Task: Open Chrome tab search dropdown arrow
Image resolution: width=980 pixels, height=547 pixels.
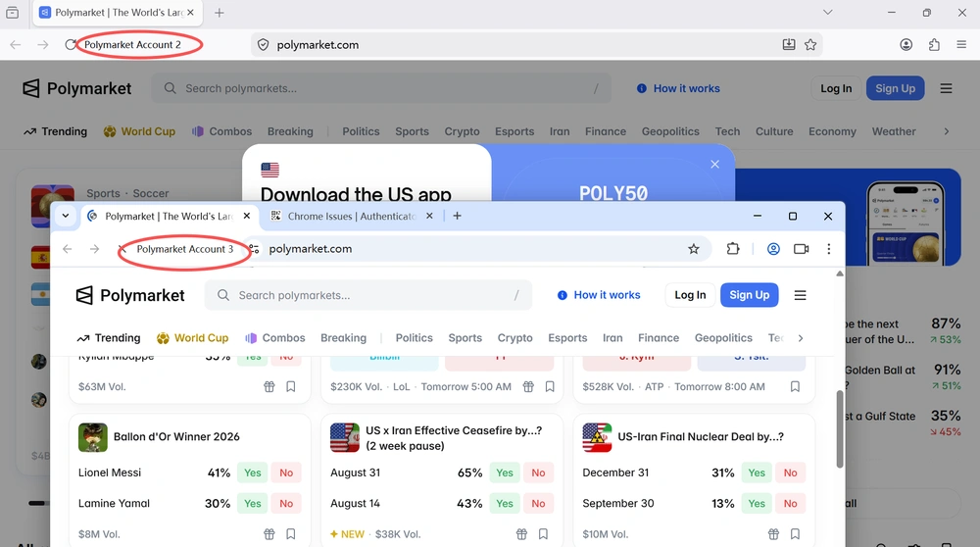Action: (65, 216)
